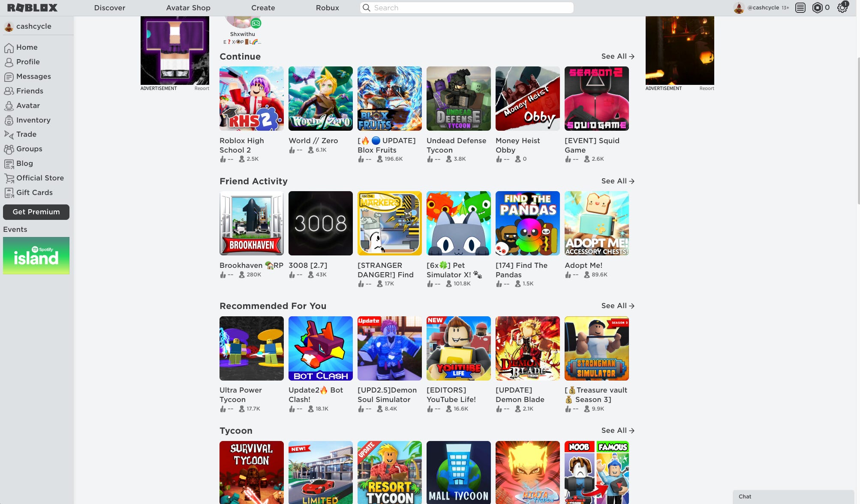
Task: Open Mall Tycoon tile
Action: [x=459, y=472]
